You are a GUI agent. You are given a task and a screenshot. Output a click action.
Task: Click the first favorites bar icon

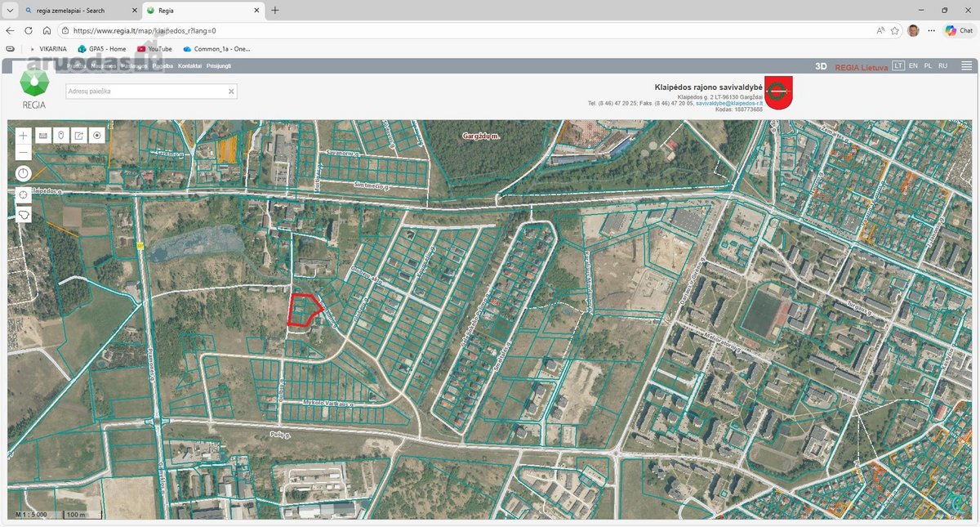pyautogui.click(x=10, y=49)
